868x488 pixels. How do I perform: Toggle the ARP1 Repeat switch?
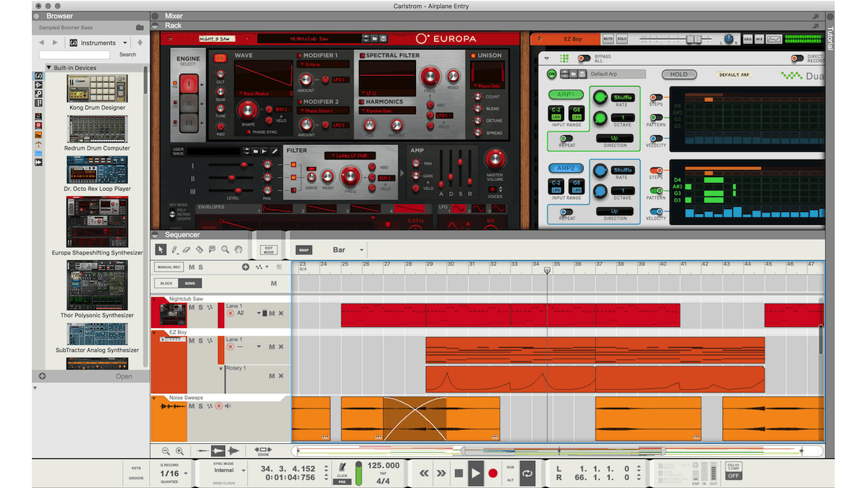coord(567,138)
